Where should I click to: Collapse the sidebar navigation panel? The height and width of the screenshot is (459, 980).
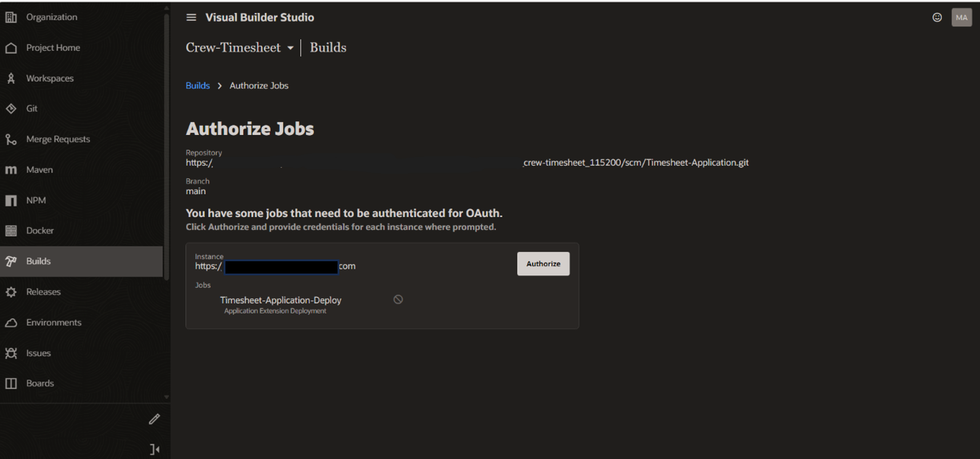[155, 450]
